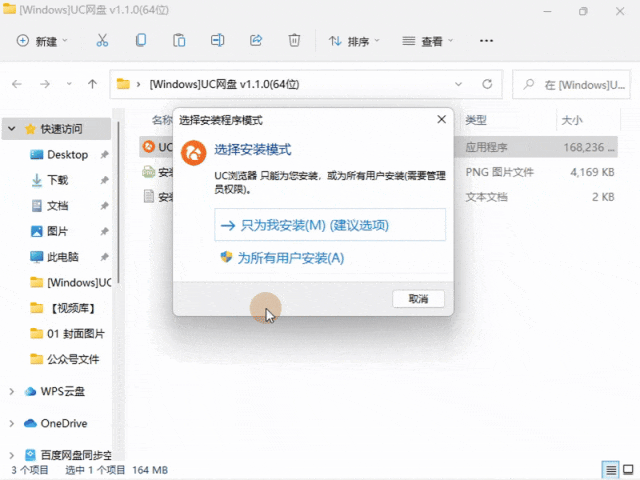
Task: Select the PNG 图片文件 row
Action: (x=378, y=172)
